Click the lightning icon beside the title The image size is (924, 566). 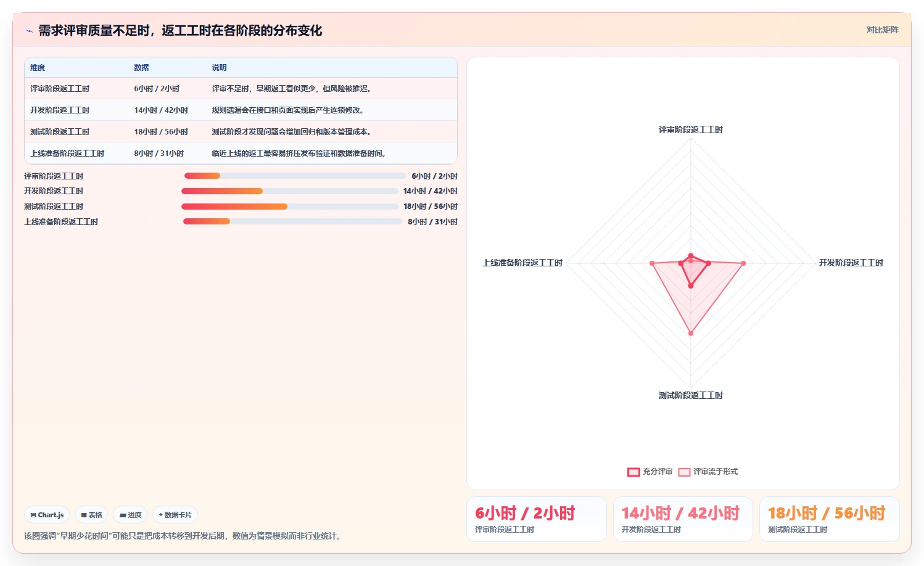[x=29, y=31]
